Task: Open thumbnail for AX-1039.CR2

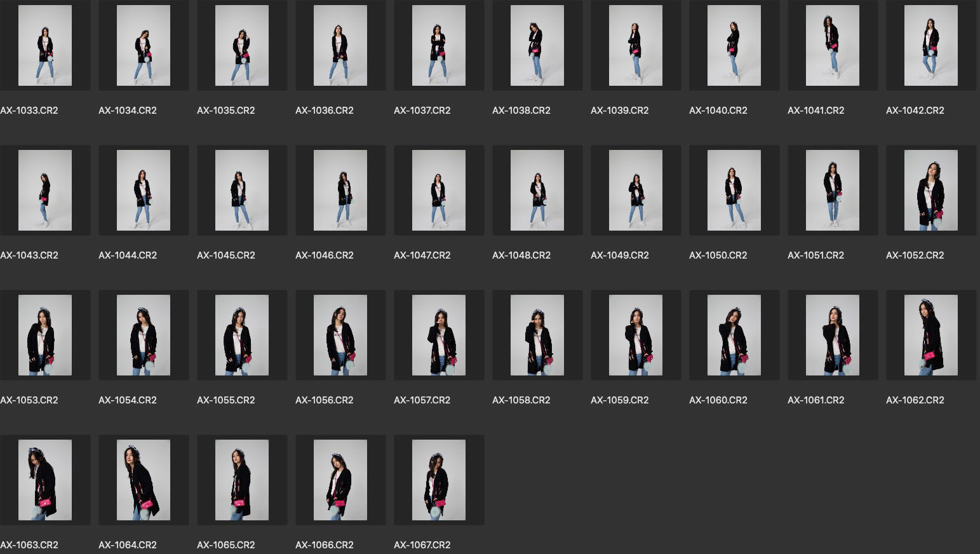Action: 636,46
